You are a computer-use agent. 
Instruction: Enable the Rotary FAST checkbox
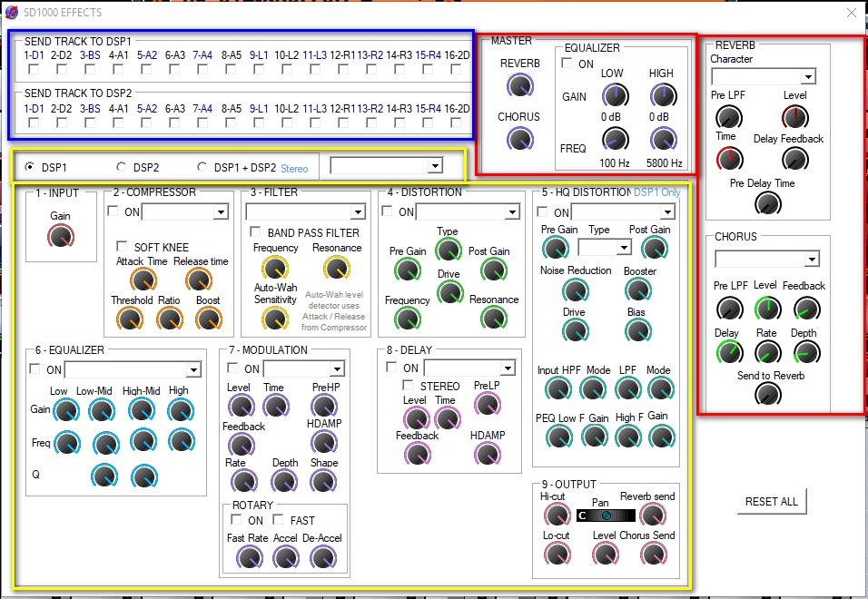pyautogui.click(x=278, y=519)
